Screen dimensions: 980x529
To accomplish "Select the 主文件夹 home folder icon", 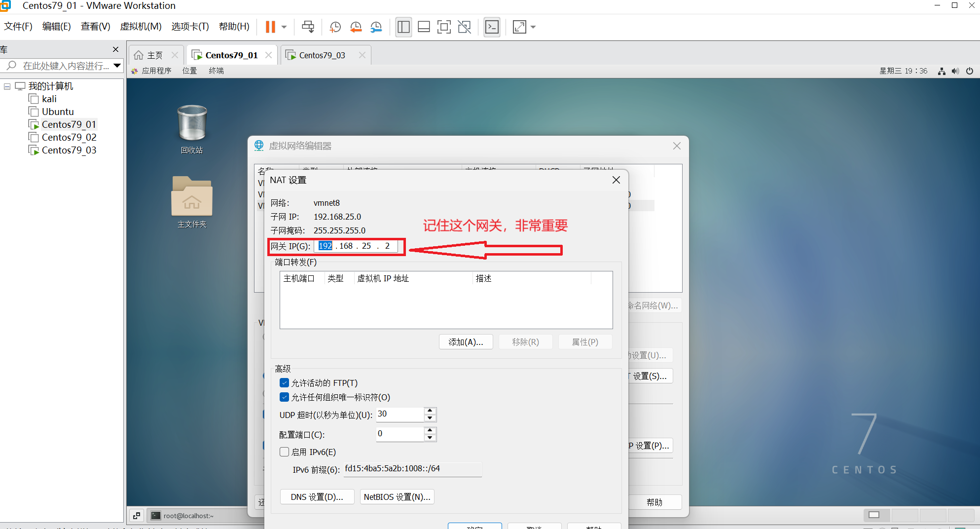I will [x=192, y=202].
